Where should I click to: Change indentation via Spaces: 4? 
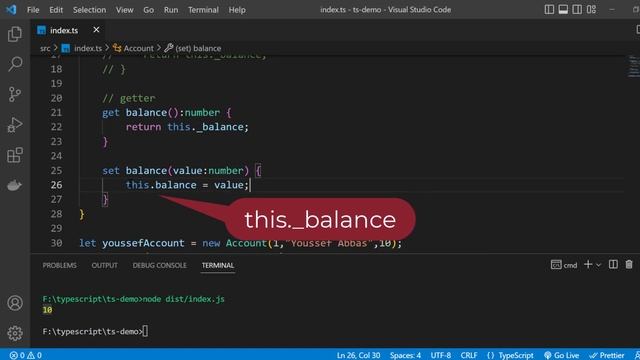click(x=405, y=355)
